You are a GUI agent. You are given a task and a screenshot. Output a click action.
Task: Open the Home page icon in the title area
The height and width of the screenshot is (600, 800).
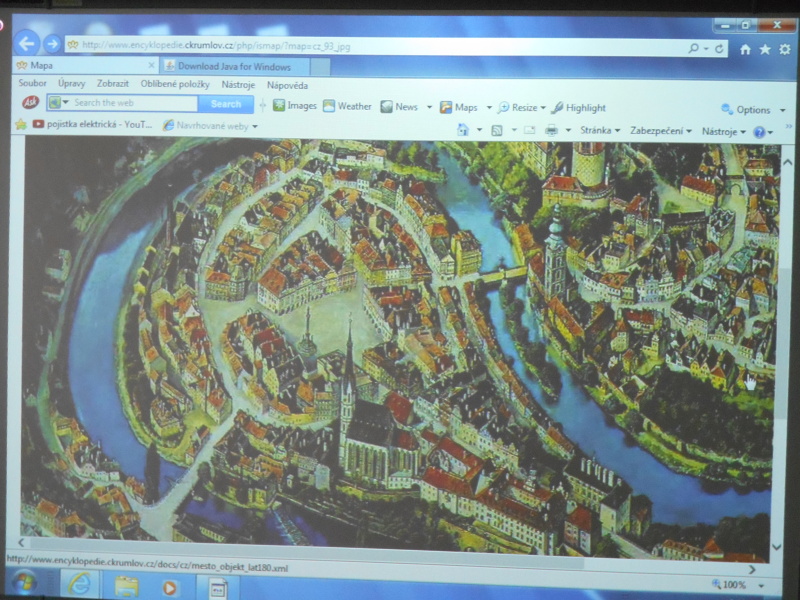click(745, 49)
